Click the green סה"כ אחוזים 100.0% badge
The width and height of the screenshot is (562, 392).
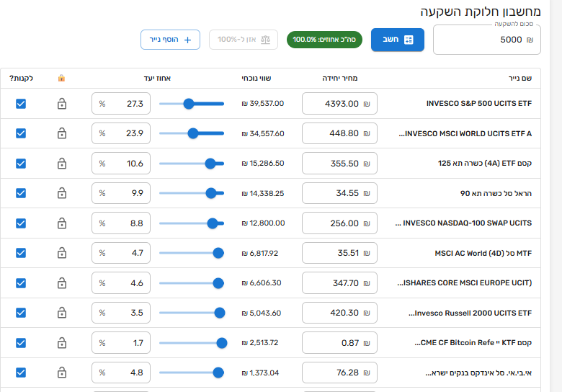(x=324, y=40)
